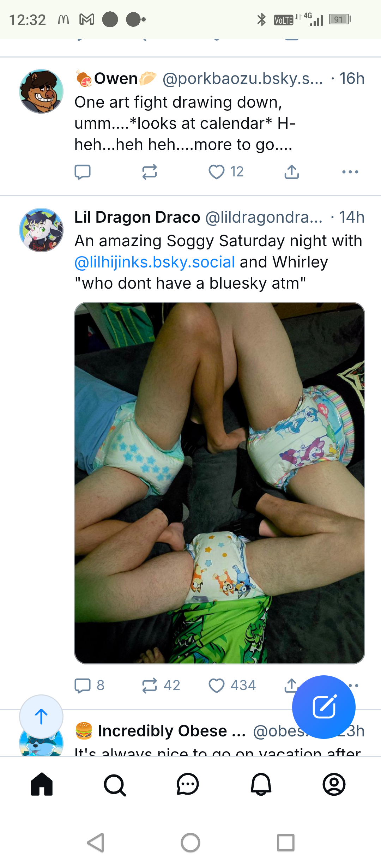381x868 pixels.
Task: Open the Search tab
Action: pyautogui.click(x=115, y=785)
